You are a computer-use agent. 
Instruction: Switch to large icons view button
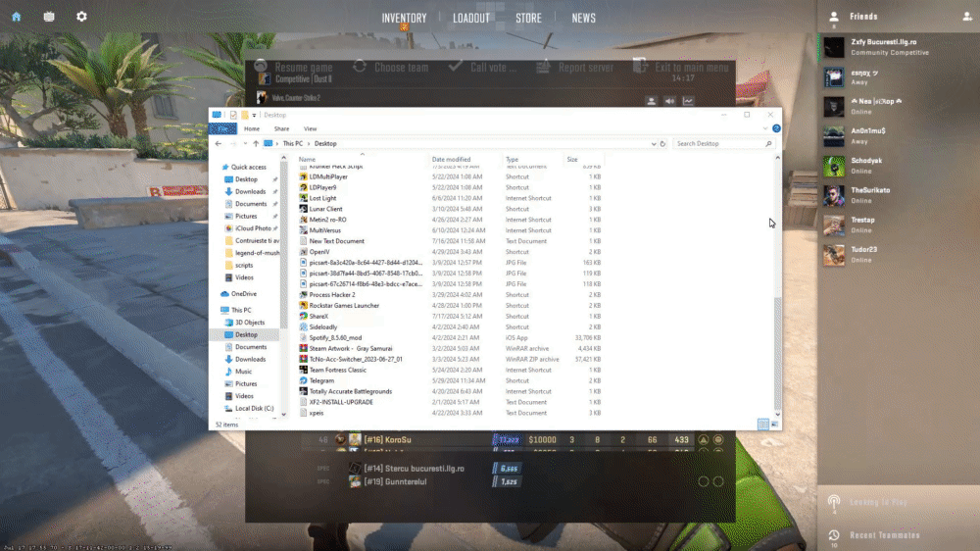(775, 425)
